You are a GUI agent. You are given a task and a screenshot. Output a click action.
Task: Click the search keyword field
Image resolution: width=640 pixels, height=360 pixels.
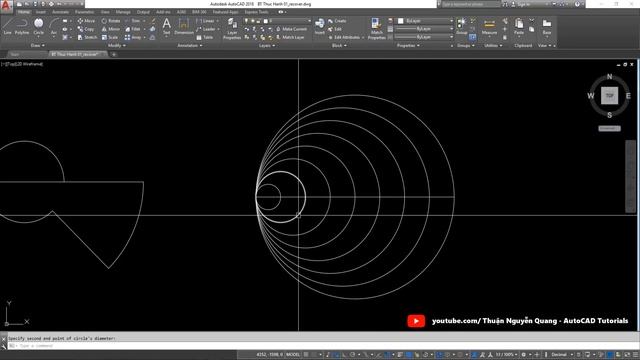point(470,4)
